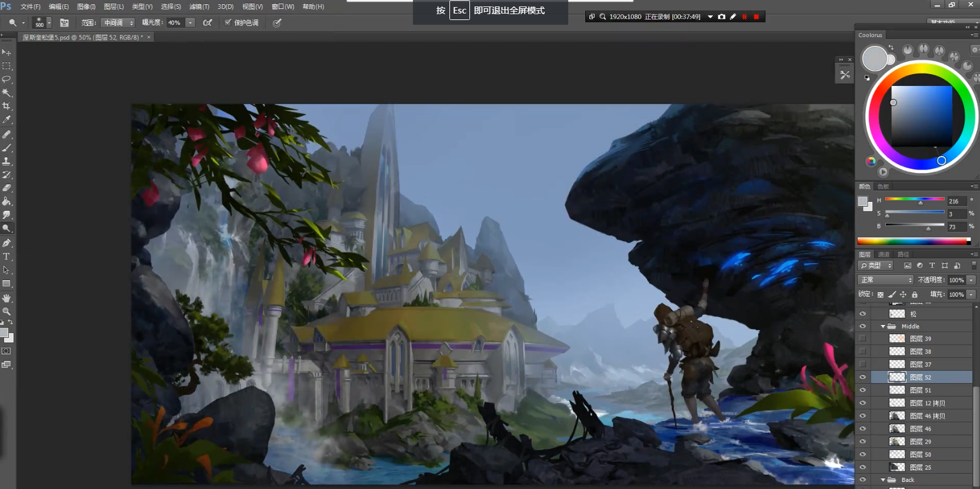Select the Dodge tool in toolbox
980x489 pixels.
[6, 228]
